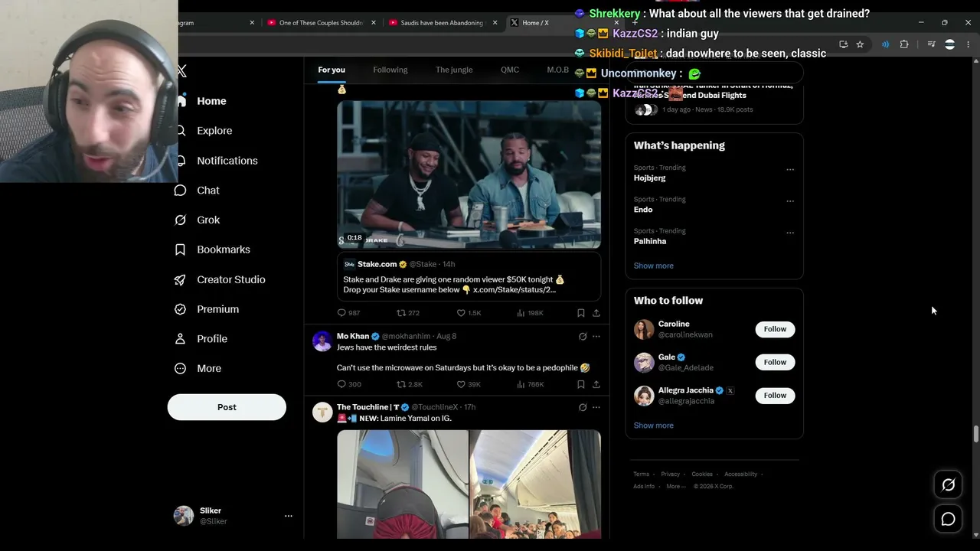The image size is (980, 551).
Task: Follow Caroline
Action: coord(775,329)
